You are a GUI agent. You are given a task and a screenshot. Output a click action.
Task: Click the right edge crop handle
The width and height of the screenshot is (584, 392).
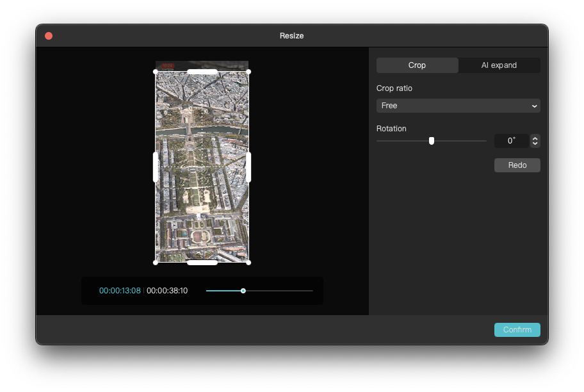248,167
